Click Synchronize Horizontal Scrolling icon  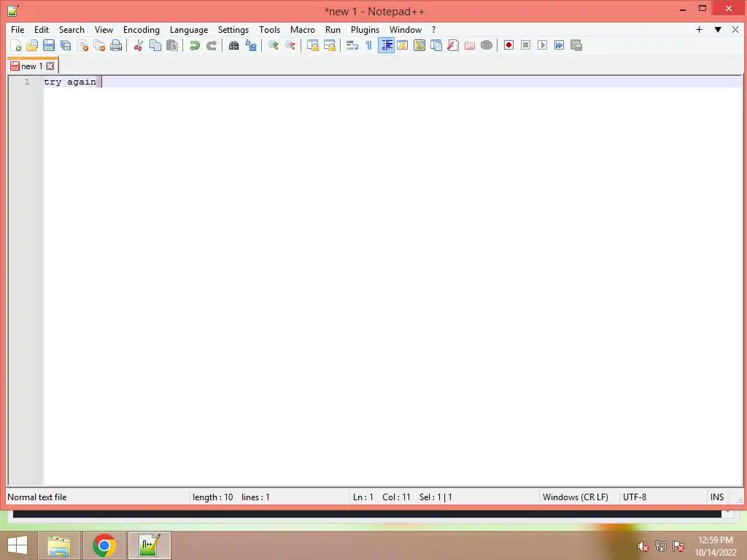pos(329,45)
